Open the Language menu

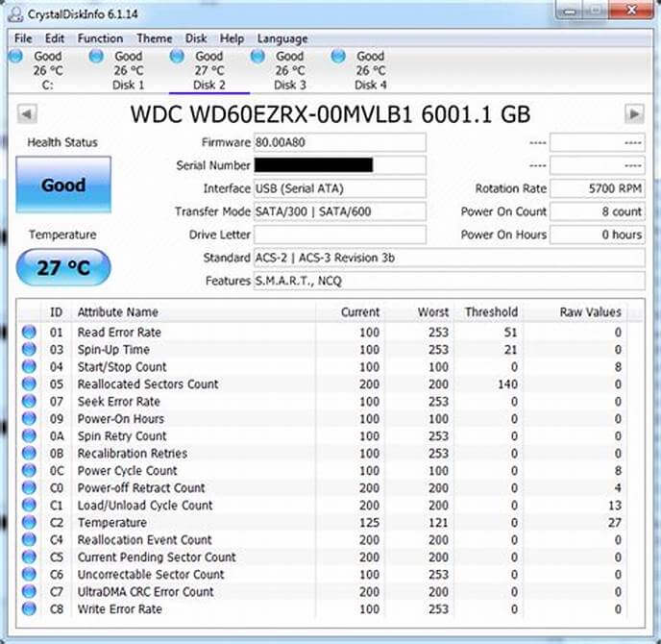click(x=282, y=38)
